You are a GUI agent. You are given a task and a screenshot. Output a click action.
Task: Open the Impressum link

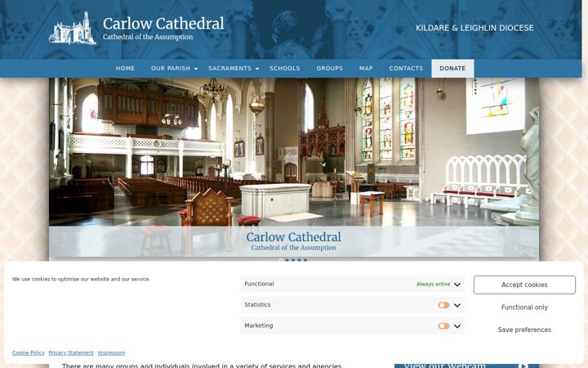(111, 353)
